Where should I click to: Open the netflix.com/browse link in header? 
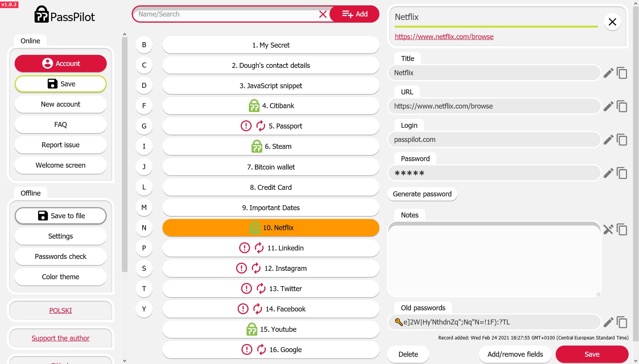coord(444,37)
